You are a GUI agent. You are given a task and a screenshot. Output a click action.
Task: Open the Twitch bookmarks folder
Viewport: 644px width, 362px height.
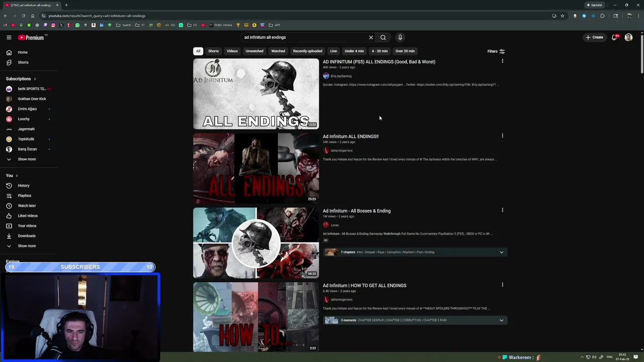coord(123,25)
